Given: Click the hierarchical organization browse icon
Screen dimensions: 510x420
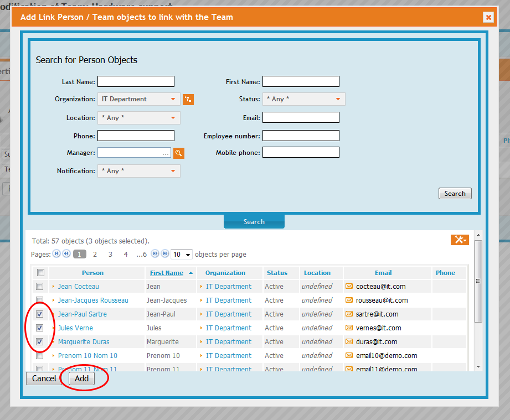Looking at the screenshot, I should pyautogui.click(x=188, y=99).
